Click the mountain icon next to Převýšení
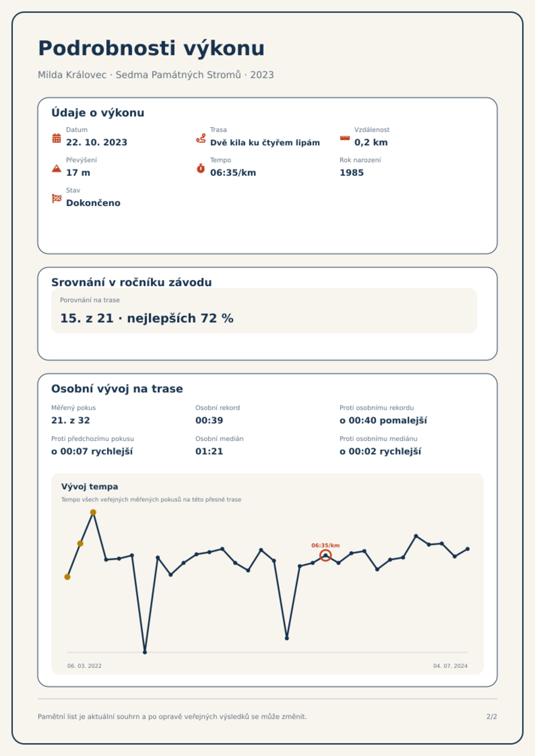535x756 pixels. tap(57, 168)
